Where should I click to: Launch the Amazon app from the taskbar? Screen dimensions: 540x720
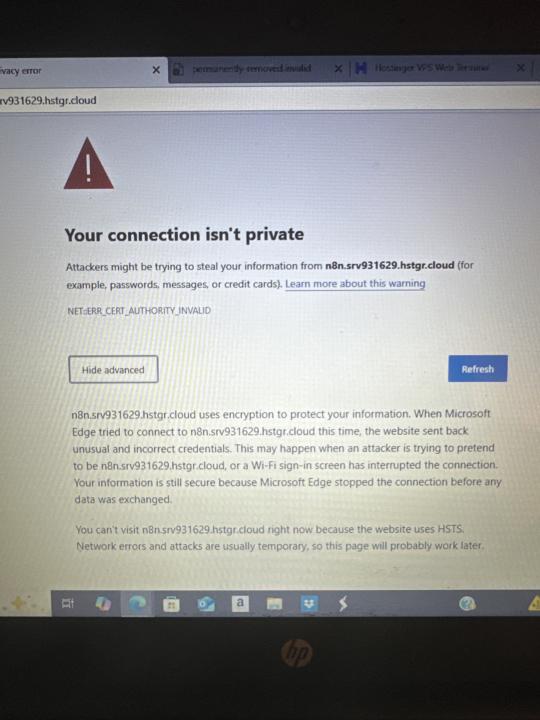tap(240, 603)
